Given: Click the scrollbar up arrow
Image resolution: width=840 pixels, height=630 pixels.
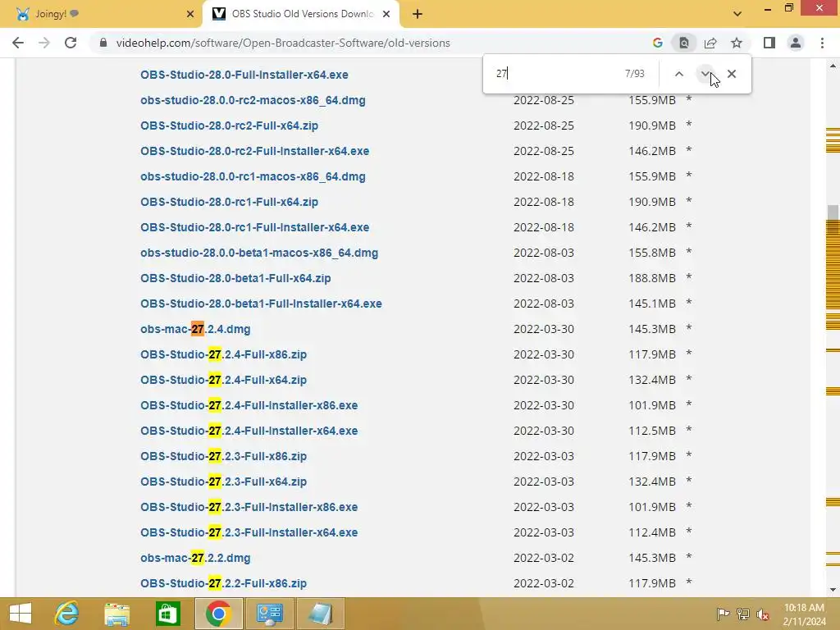Looking at the screenshot, I should (x=833, y=66).
